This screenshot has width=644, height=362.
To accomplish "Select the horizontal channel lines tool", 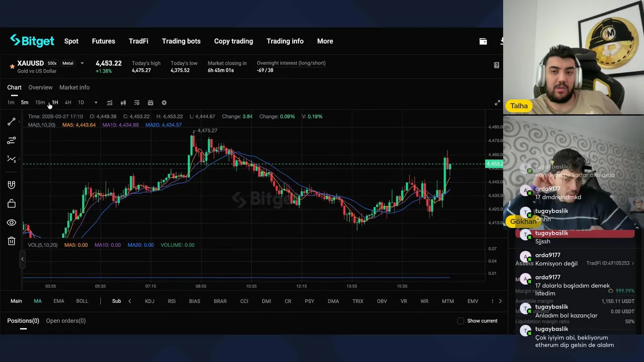I will point(11,140).
